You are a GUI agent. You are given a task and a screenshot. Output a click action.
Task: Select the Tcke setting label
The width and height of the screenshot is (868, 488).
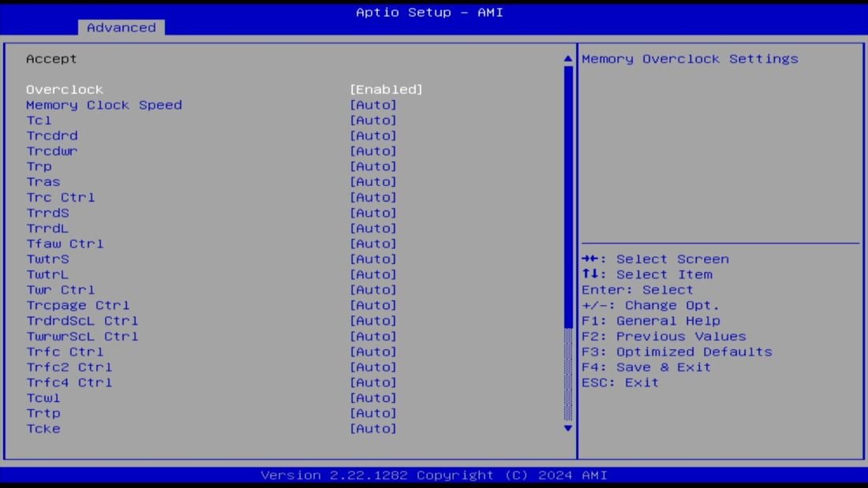[43, 429]
